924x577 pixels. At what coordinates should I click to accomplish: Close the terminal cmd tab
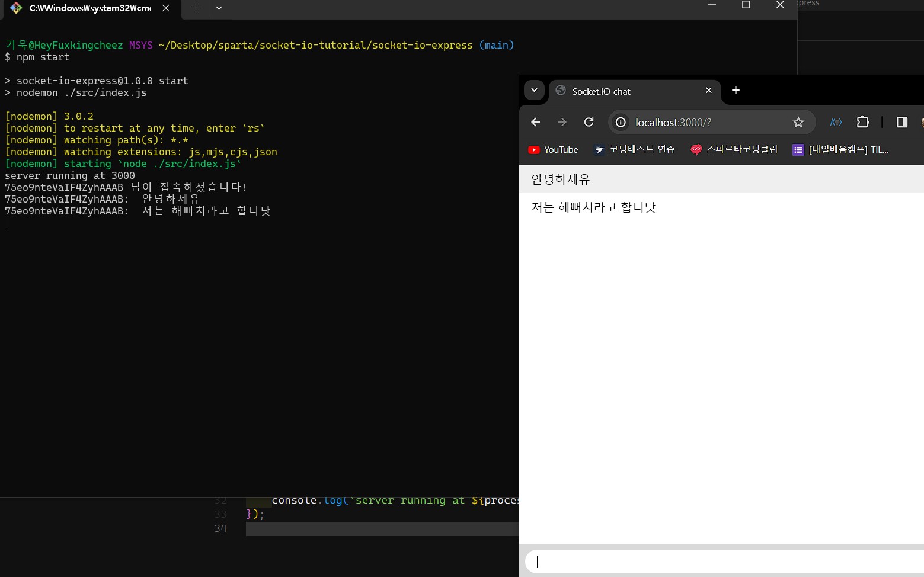point(166,8)
